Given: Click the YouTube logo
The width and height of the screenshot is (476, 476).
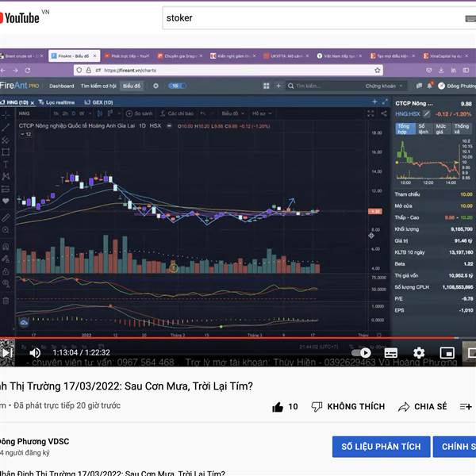Looking at the screenshot, I should (x=19, y=18).
